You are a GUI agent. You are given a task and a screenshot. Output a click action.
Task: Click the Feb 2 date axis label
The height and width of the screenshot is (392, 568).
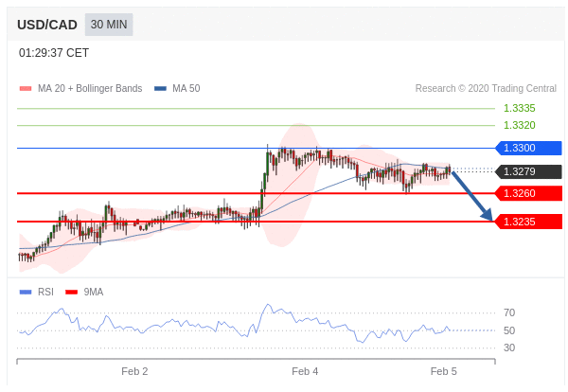[x=134, y=371]
